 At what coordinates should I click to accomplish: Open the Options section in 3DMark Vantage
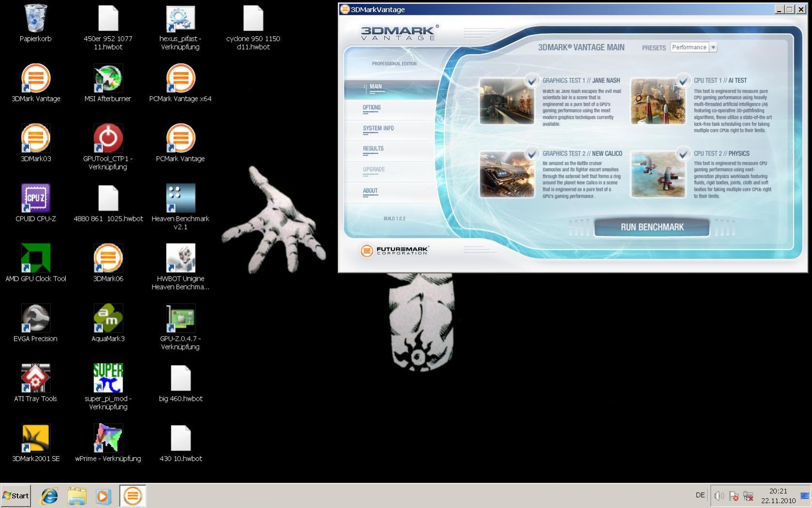point(372,108)
